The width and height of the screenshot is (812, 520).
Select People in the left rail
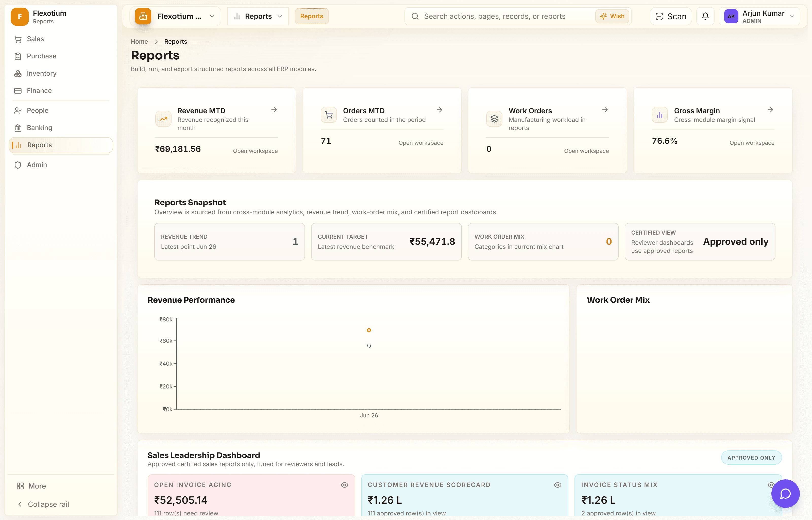(61, 110)
